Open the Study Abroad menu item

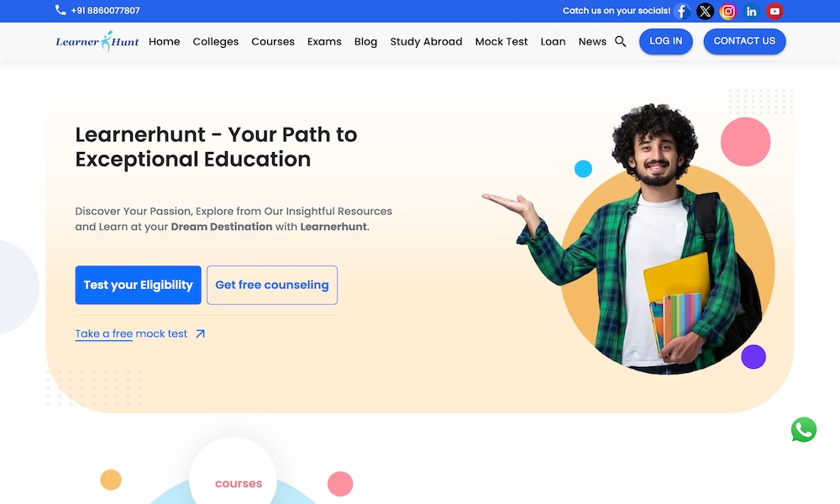tap(426, 41)
